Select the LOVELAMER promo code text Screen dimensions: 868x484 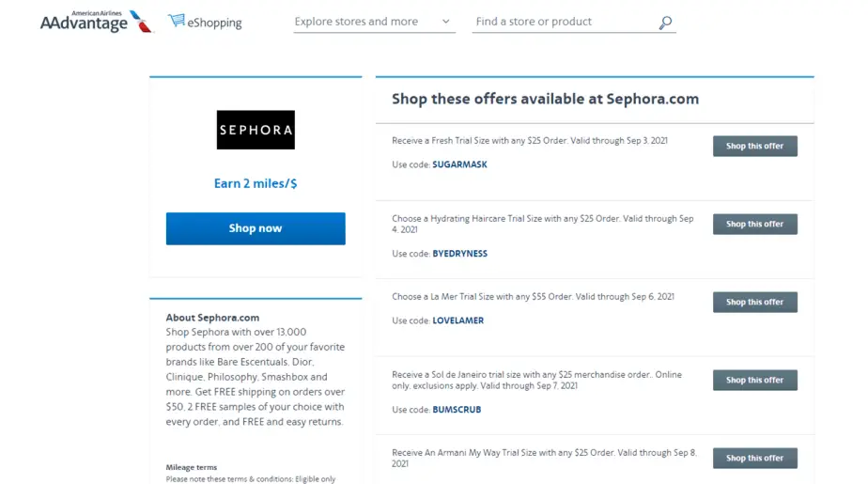(457, 320)
